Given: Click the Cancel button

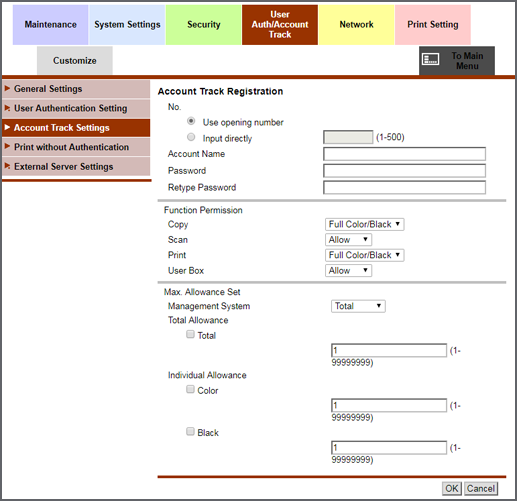Looking at the screenshot, I should [481, 488].
